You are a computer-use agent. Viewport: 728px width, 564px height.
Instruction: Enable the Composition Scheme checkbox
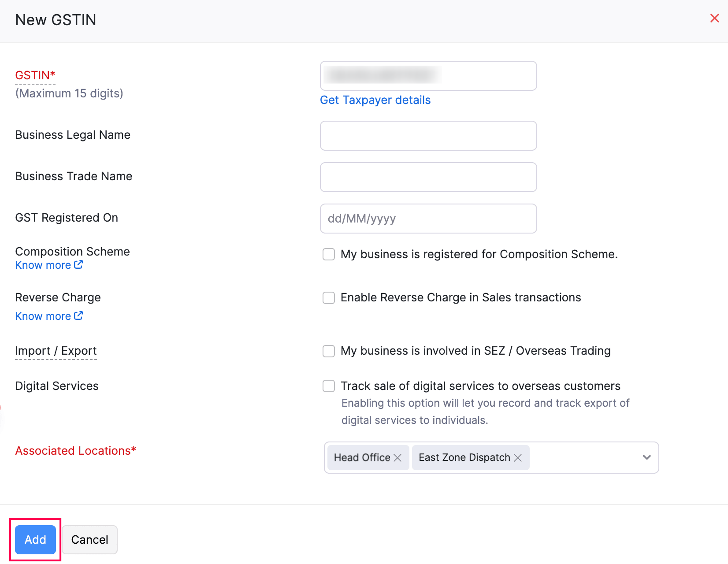click(329, 254)
